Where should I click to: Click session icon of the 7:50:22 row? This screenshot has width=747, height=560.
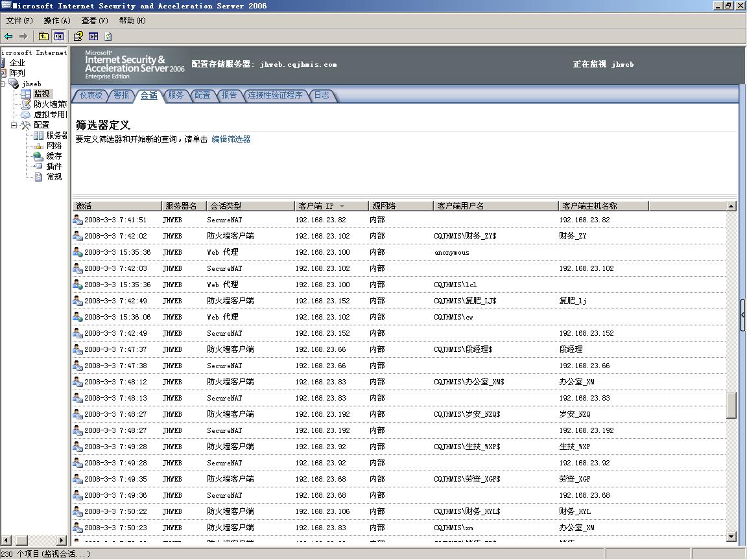tap(78, 511)
